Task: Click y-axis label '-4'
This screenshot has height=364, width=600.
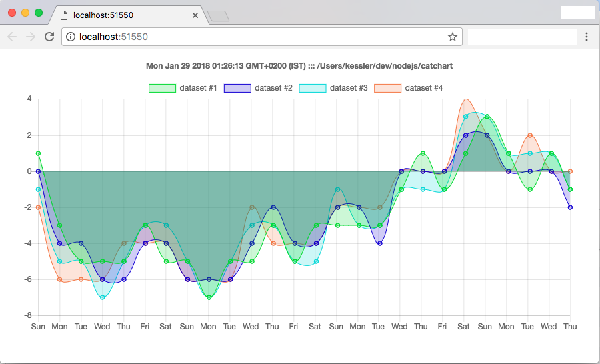Action: coord(27,243)
